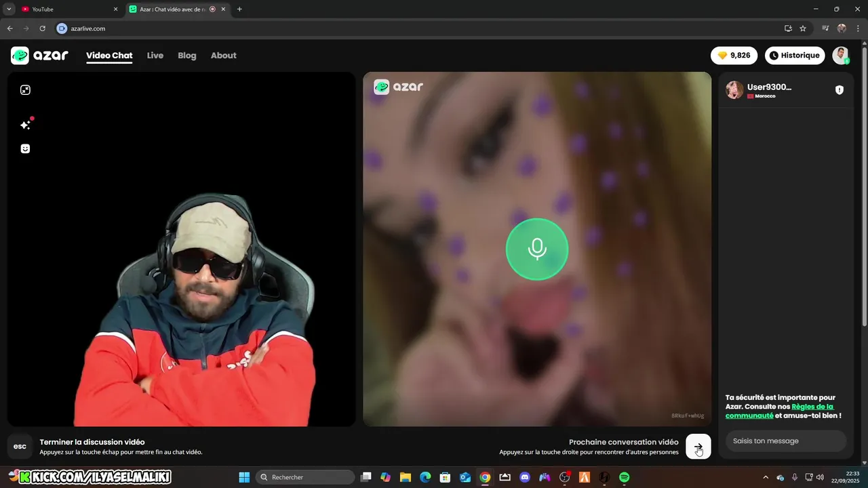Install app icon in address bar
The image size is (868, 488).
[x=788, y=28]
